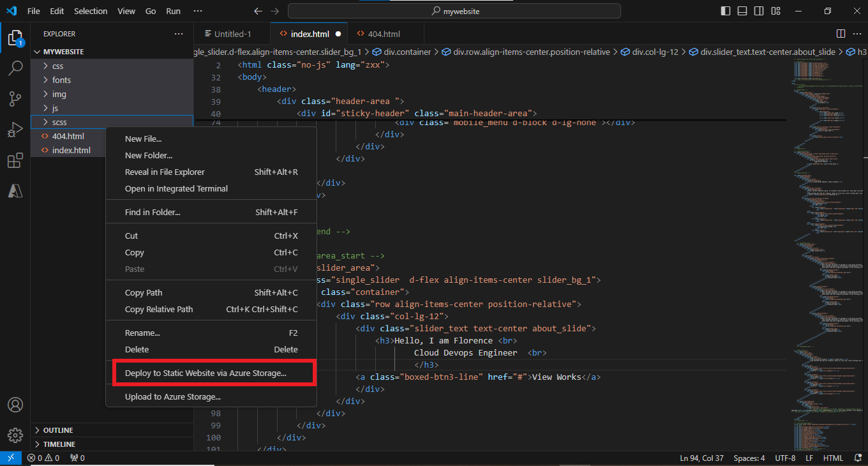868x466 pixels.
Task: Click the mywebsite command center search box
Action: pos(454,11)
